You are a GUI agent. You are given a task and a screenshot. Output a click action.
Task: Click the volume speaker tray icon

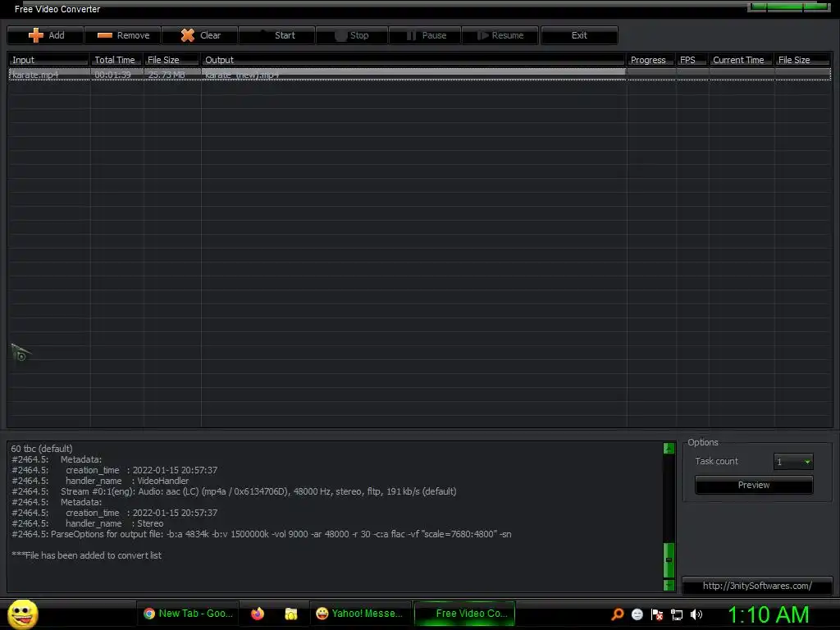696,614
